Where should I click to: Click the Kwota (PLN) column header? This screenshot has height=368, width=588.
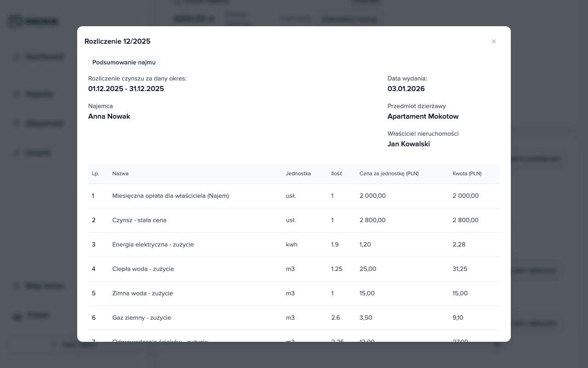click(467, 174)
